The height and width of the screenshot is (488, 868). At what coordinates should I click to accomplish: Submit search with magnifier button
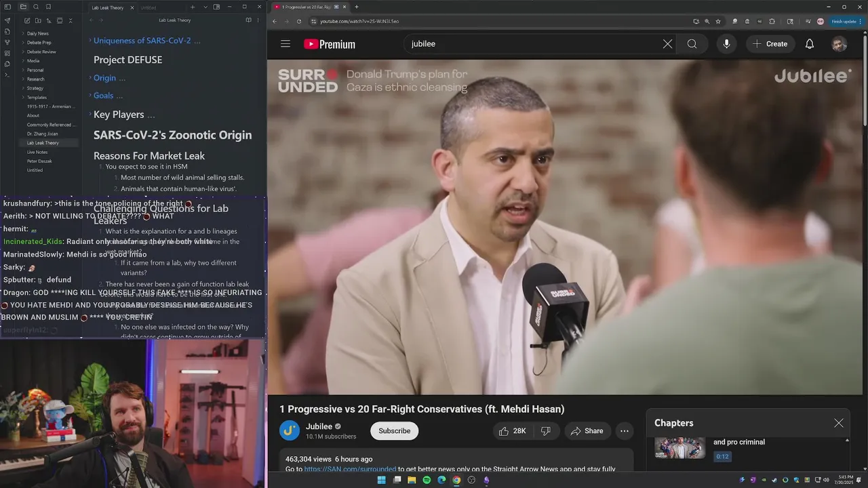click(692, 44)
